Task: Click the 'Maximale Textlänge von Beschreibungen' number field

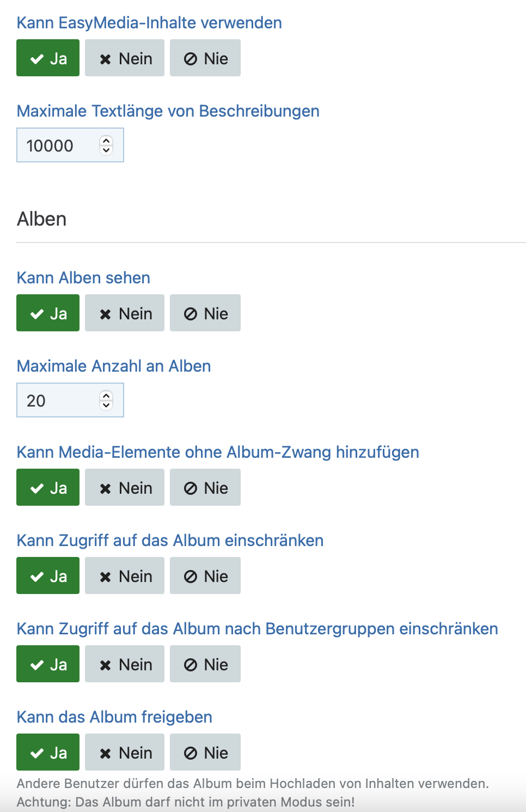Action: point(70,145)
